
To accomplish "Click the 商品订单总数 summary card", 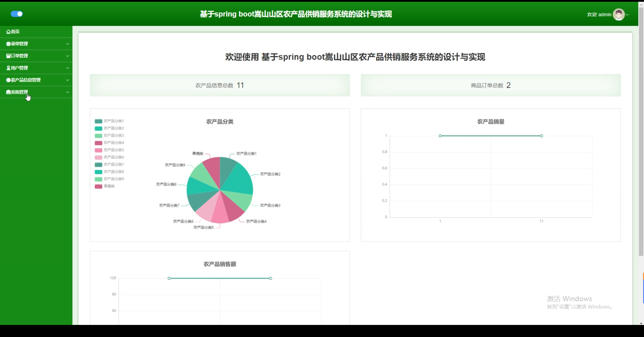I will point(491,85).
